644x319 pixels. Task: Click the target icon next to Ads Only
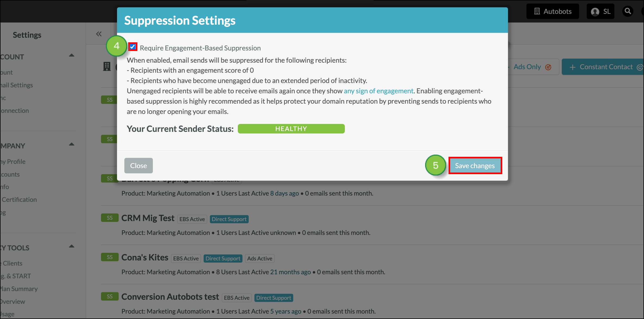pos(548,67)
